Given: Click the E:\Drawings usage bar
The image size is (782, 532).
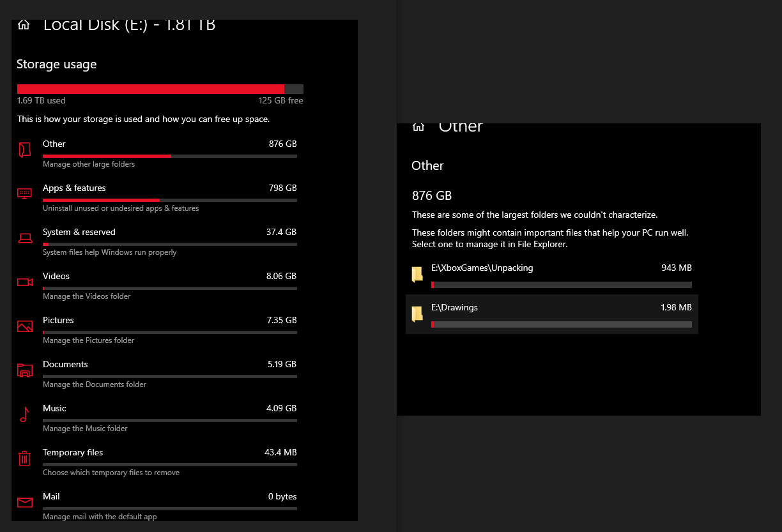Looking at the screenshot, I should point(562,324).
